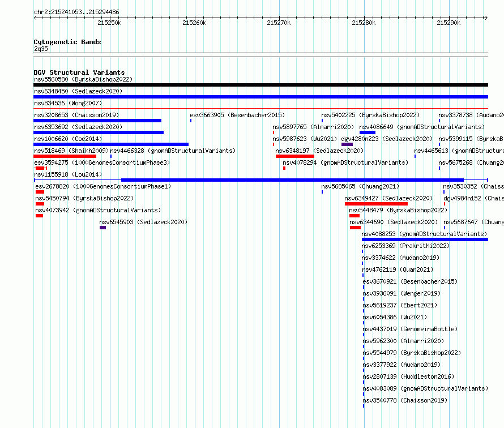Click the red bar beneath nsv518469

tap(65, 156)
